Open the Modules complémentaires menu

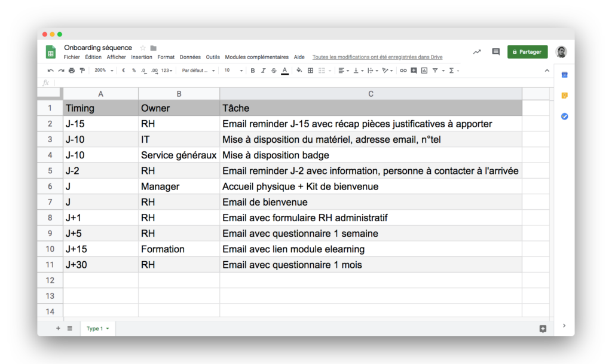coord(257,57)
